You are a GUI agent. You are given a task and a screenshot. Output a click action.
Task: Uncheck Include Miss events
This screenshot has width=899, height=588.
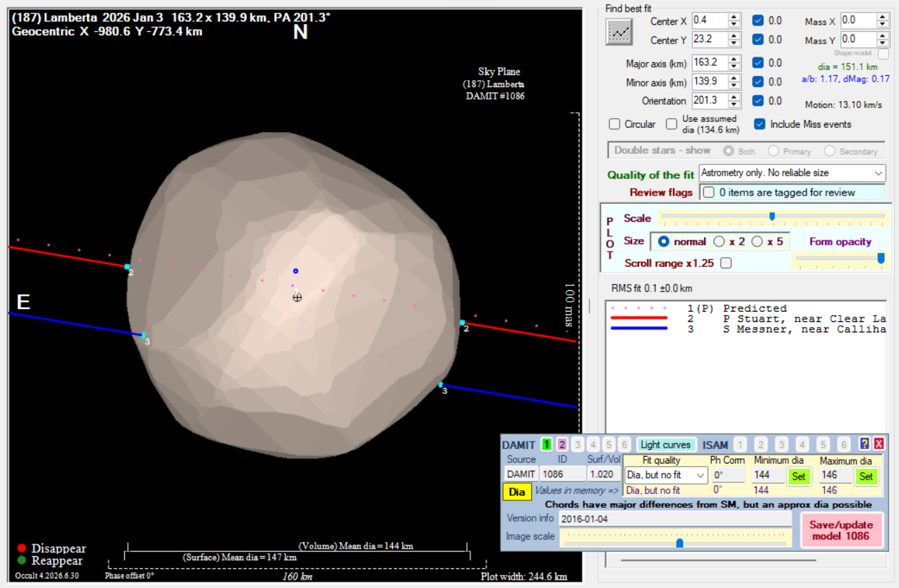pyautogui.click(x=759, y=124)
